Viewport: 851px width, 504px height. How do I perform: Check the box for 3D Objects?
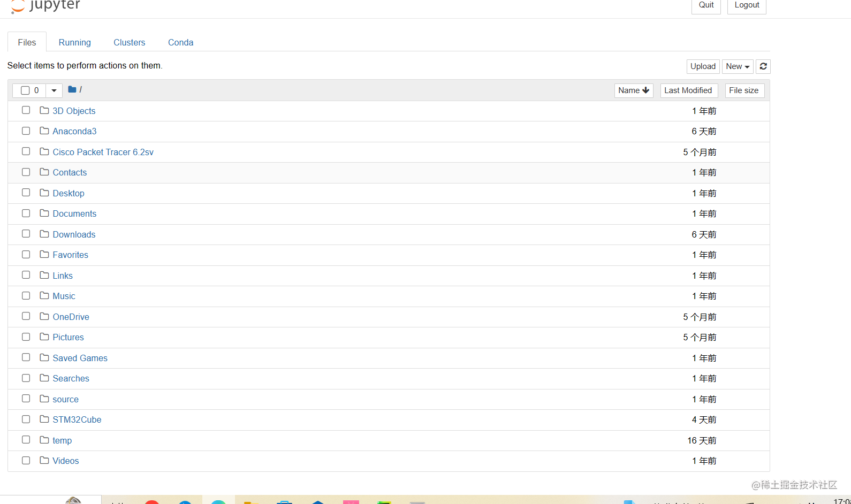[x=26, y=110]
